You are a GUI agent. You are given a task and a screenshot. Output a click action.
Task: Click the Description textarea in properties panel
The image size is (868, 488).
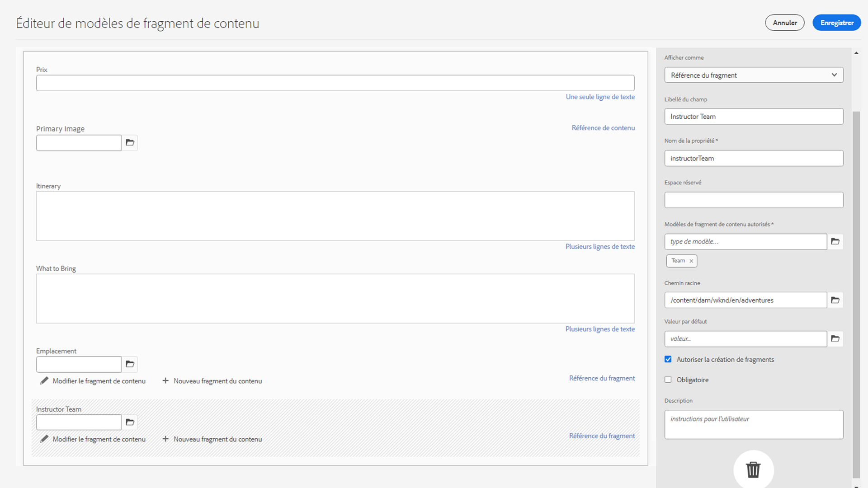[x=754, y=425]
